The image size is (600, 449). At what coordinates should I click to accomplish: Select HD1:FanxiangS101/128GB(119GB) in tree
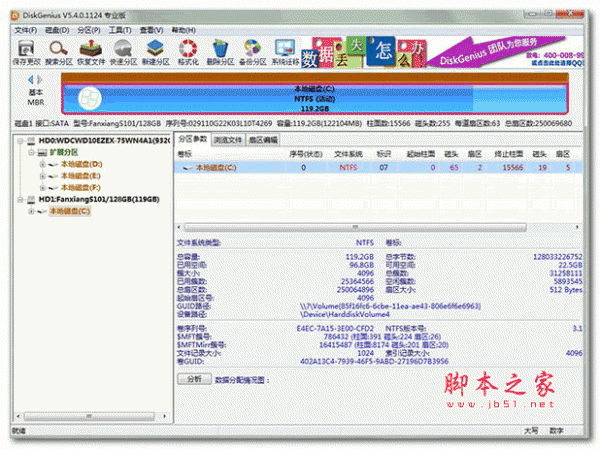pyautogui.click(x=99, y=199)
